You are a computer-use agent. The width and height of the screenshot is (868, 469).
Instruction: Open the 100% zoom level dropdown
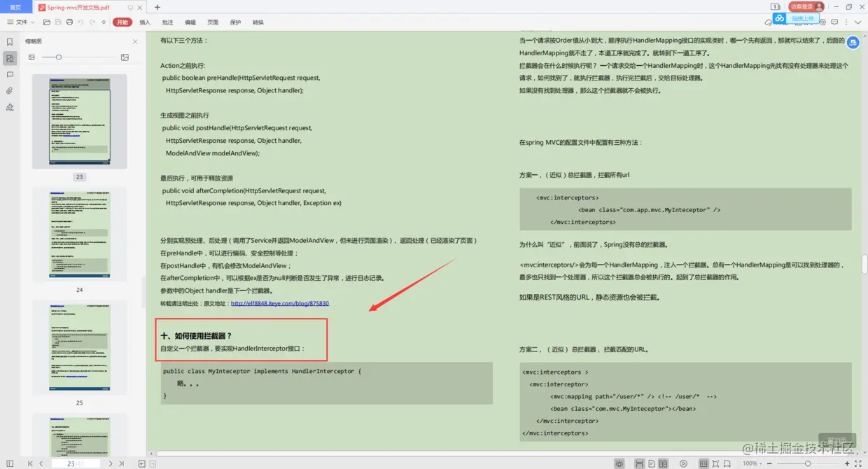(x=752, y=463)
